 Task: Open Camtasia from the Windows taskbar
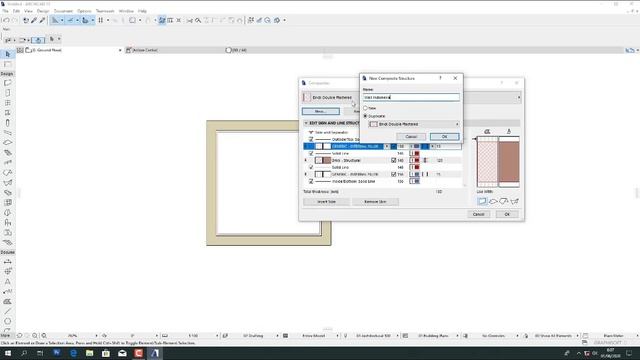(x=138, y=353)
